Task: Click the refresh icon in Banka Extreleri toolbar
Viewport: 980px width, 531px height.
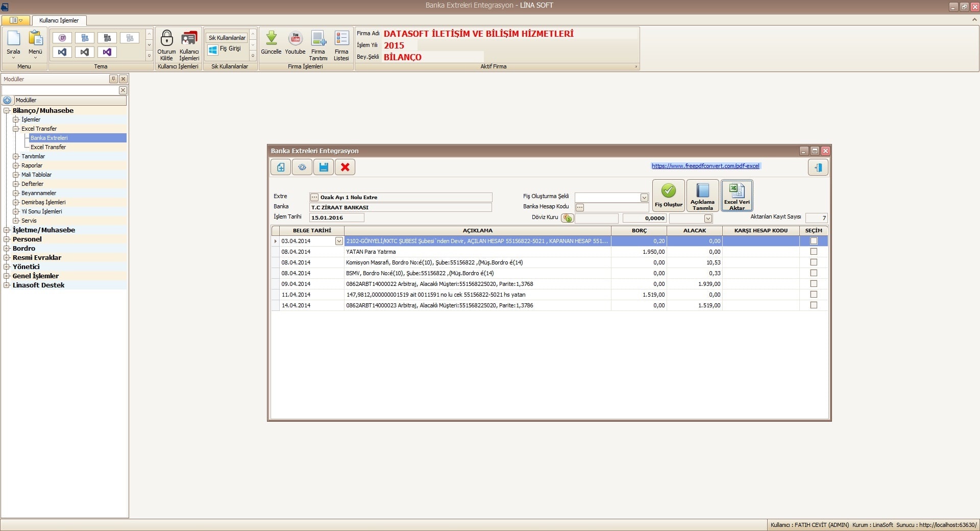Action: 302,167
